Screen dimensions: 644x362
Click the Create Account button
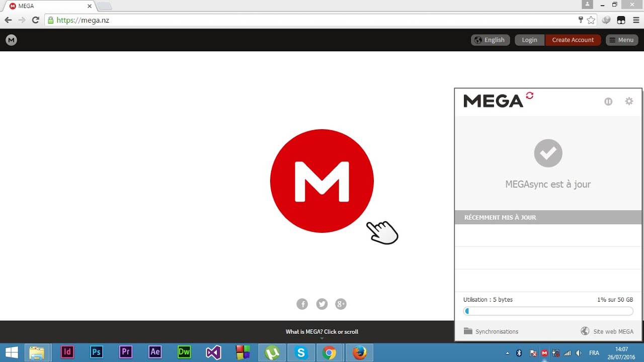pyautogui.click(x=573, y=40)
